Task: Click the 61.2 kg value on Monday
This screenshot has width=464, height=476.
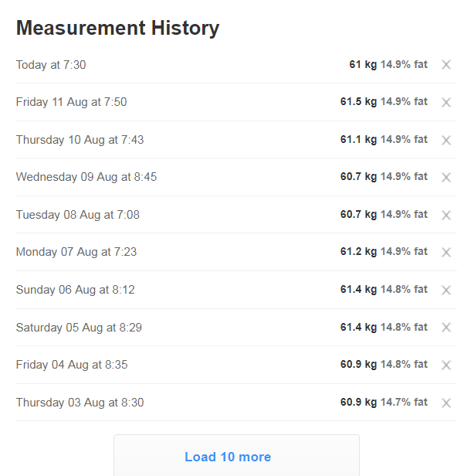Action: [358, 252]
